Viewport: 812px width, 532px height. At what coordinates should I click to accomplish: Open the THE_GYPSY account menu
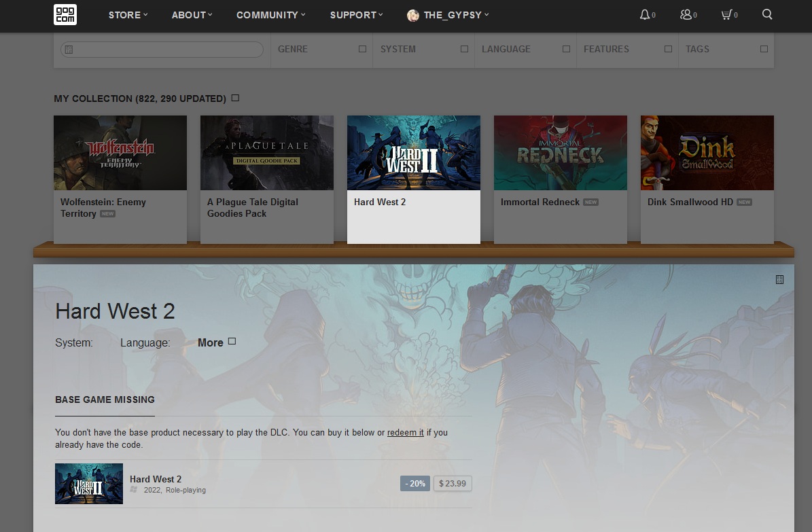click(x=448, y=15)
